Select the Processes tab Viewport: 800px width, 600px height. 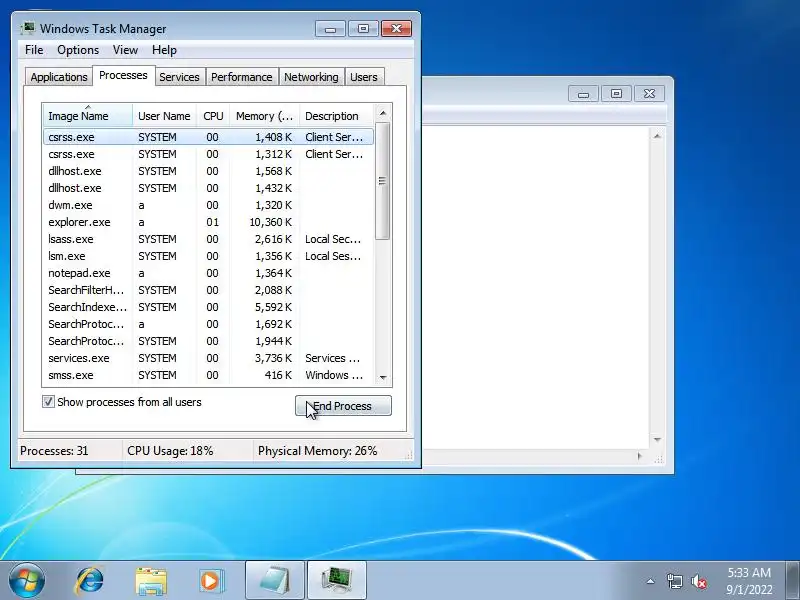pos(123,76)
